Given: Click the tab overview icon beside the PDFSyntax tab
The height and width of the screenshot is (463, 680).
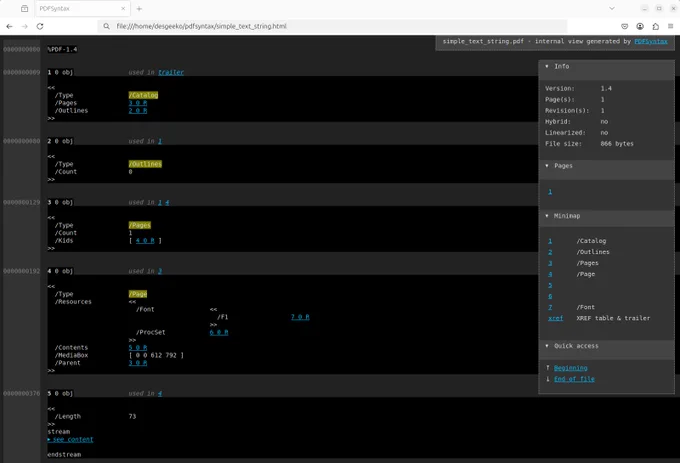Looking at the screenshot, I should [x=25, y=9].
